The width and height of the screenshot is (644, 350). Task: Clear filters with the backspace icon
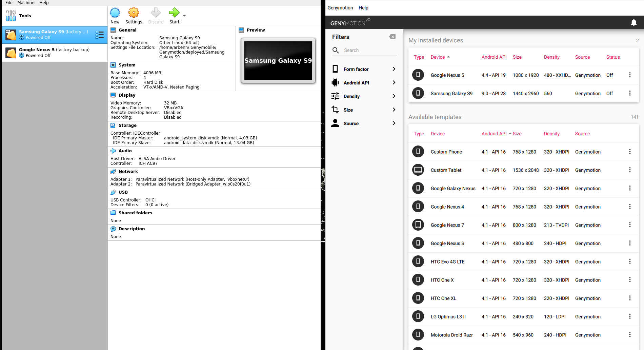[x=393, y=37]
